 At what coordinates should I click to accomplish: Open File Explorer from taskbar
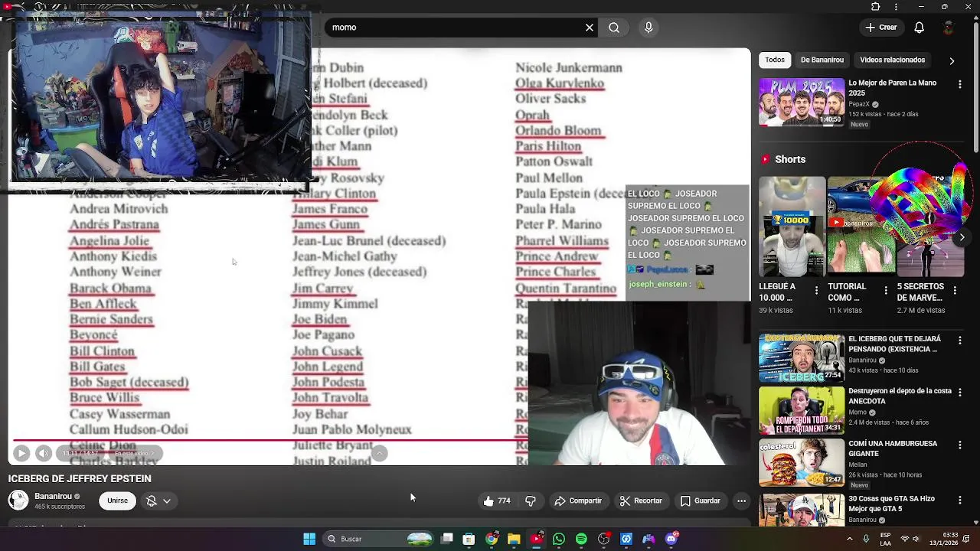pyautogui.click(x=514, y=539)
